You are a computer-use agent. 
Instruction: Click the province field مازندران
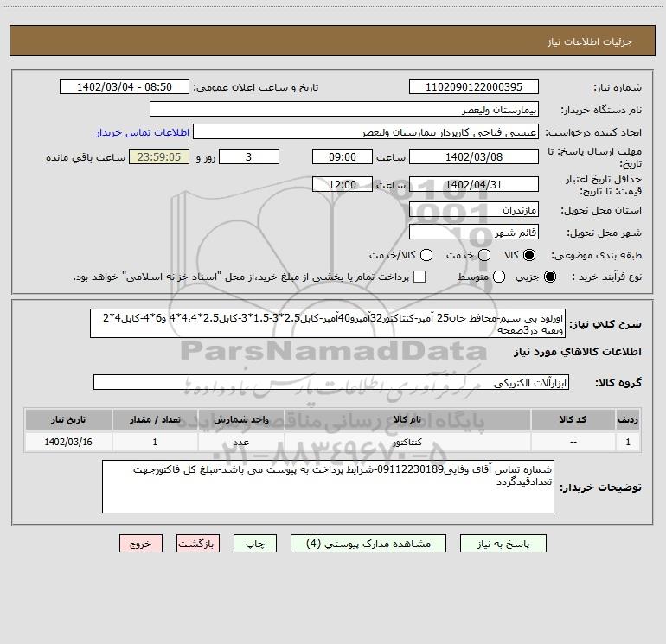click(474, 210)
